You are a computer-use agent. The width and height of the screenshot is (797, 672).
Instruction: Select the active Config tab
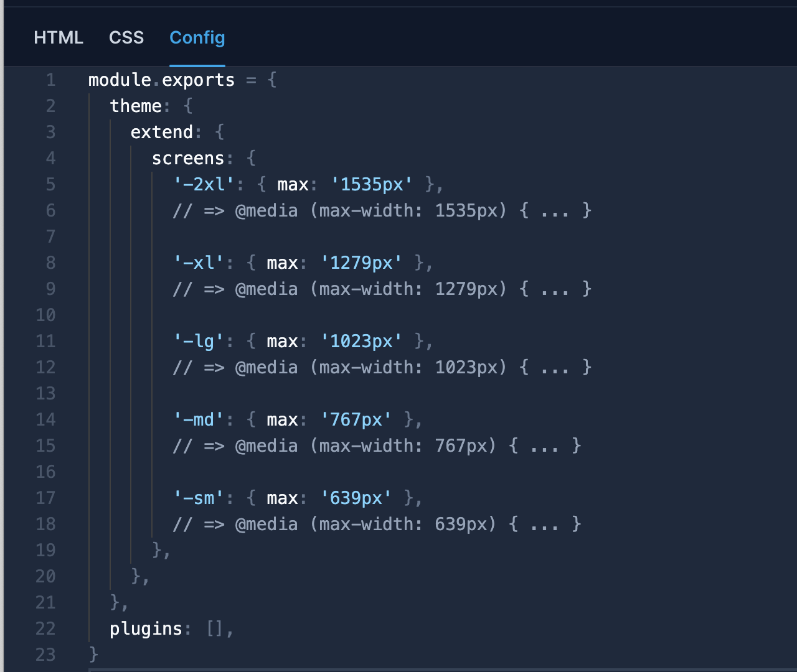tap(197, 38)
